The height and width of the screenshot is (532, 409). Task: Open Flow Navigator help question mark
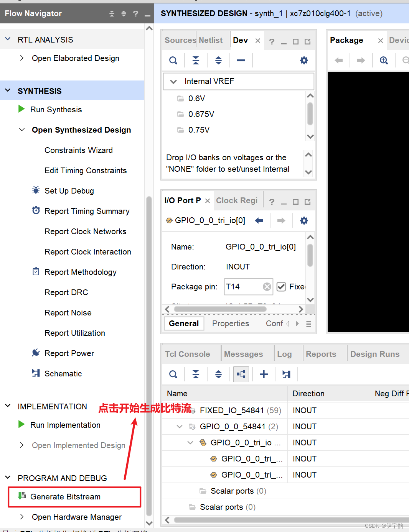tap(135, 14)
